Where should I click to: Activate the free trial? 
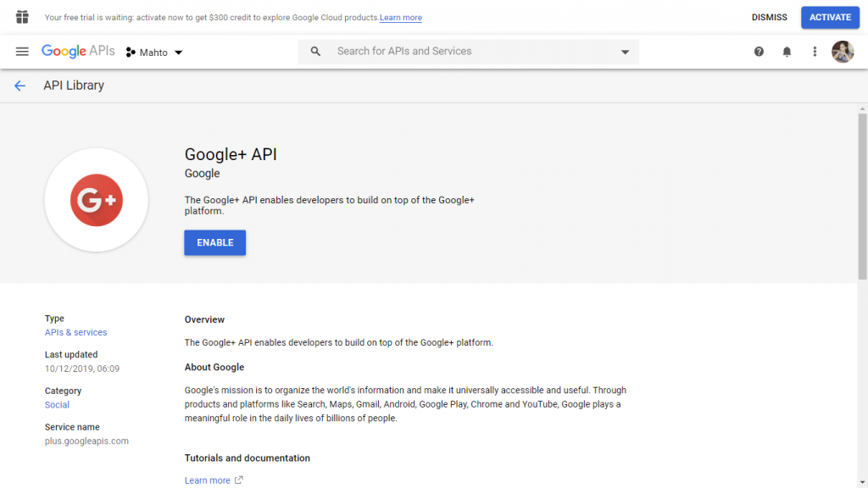coord(830,17)
